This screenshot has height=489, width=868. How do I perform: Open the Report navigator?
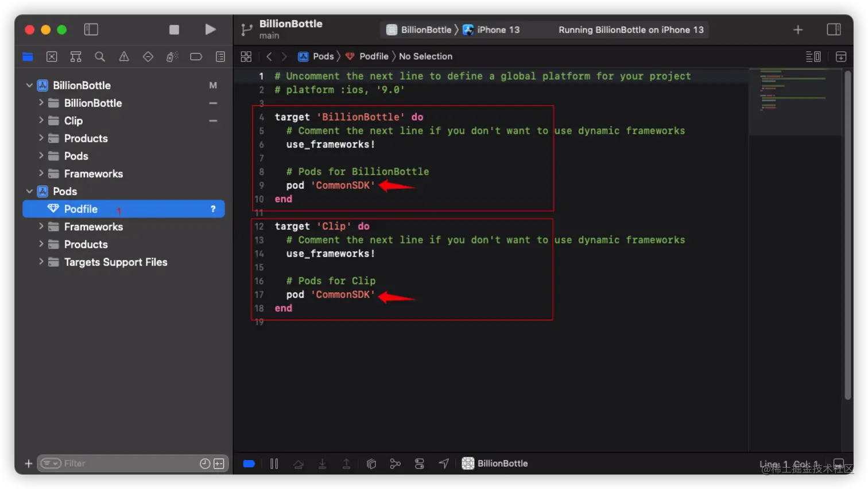pyautogui.click(x=220, y=56)
